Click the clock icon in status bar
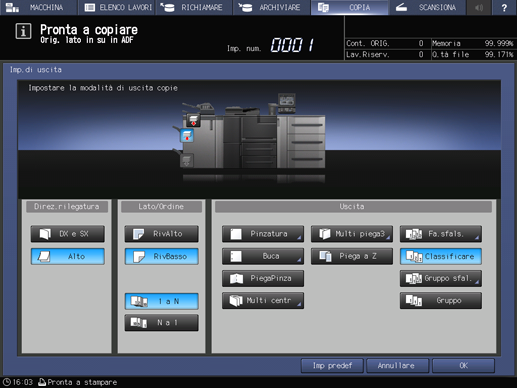 click(7, 382)
